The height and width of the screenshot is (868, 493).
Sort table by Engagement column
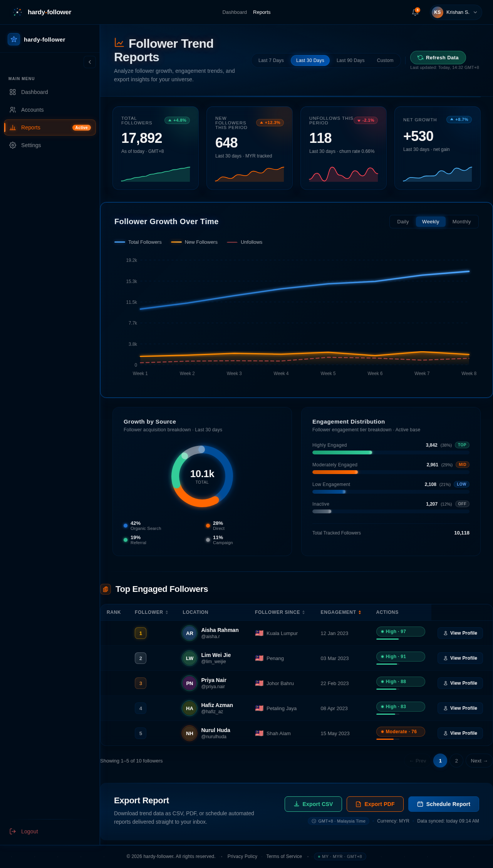341,612
